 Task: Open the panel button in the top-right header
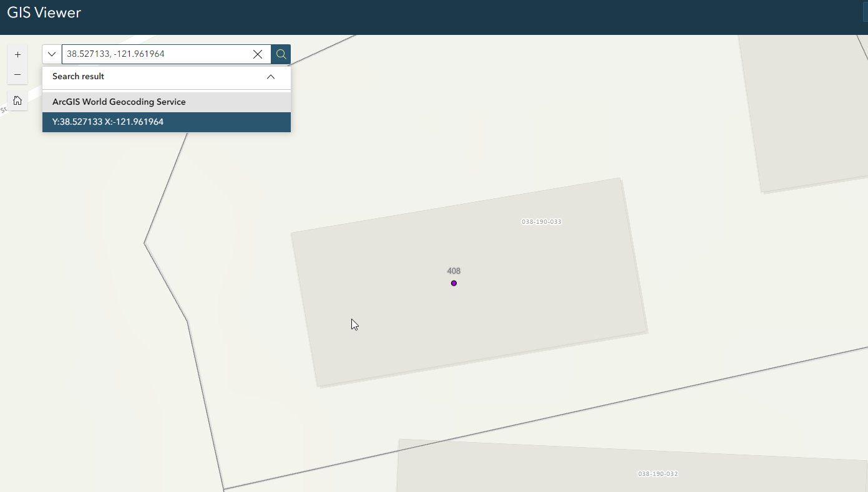pyautogui.click(x=864, y=12)
